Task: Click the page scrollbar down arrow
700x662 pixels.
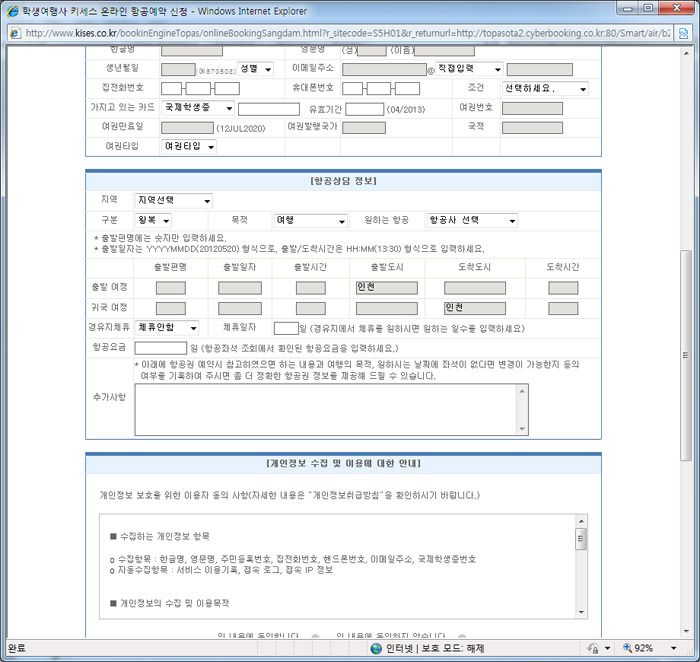Action: pyautogui.click(x=686, y=631)
